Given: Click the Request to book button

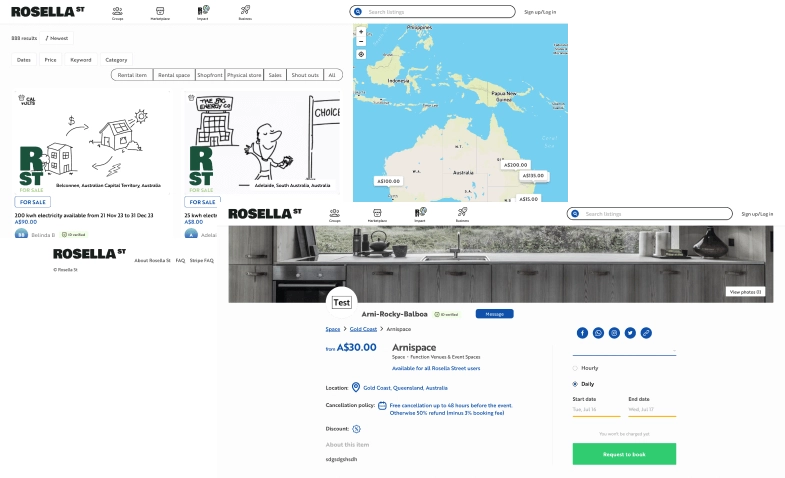Looking at the screenshot, I should [x=624, y=454].
